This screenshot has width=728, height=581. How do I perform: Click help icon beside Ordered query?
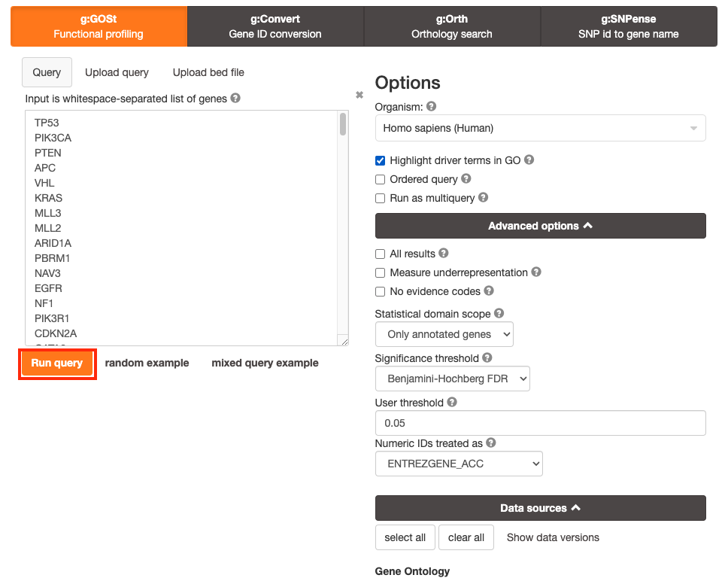(x=466, y=179)
